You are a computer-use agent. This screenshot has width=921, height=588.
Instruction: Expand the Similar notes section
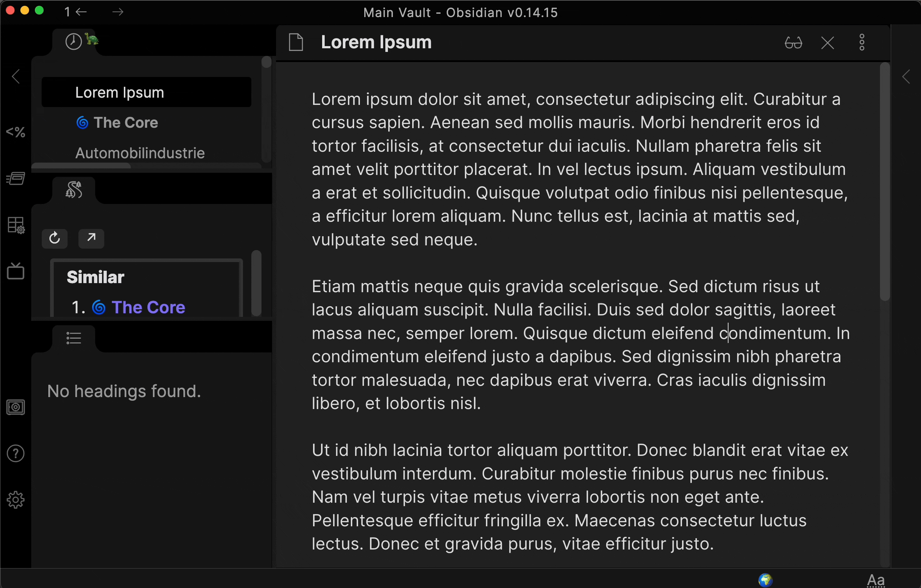[91, 237]
